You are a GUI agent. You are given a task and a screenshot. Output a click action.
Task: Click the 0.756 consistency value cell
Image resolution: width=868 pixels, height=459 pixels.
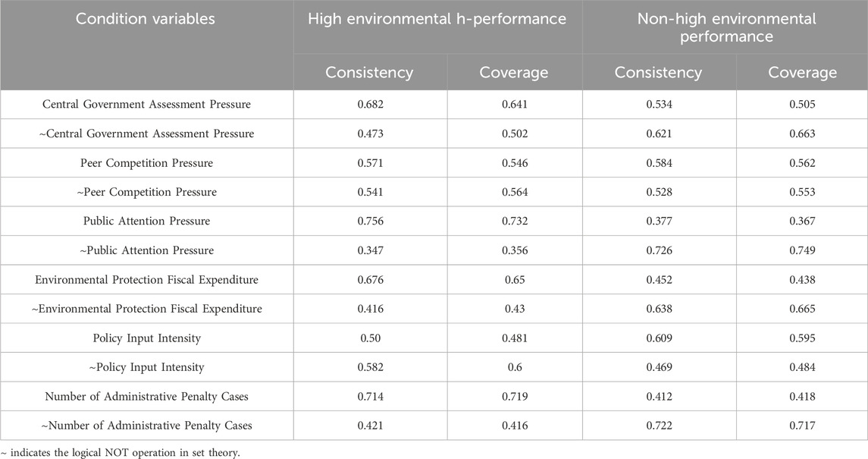pos(369,222)
